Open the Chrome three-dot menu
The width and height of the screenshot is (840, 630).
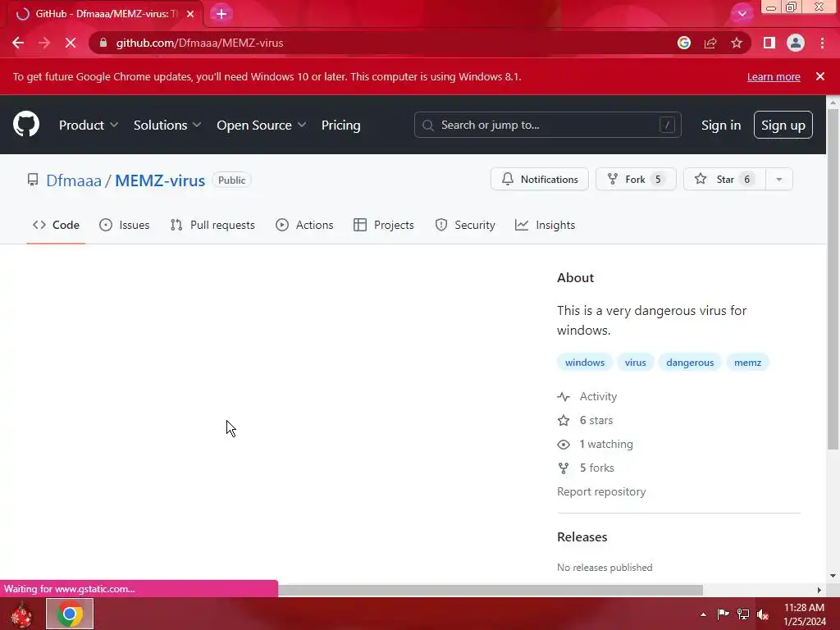(822, 43)
